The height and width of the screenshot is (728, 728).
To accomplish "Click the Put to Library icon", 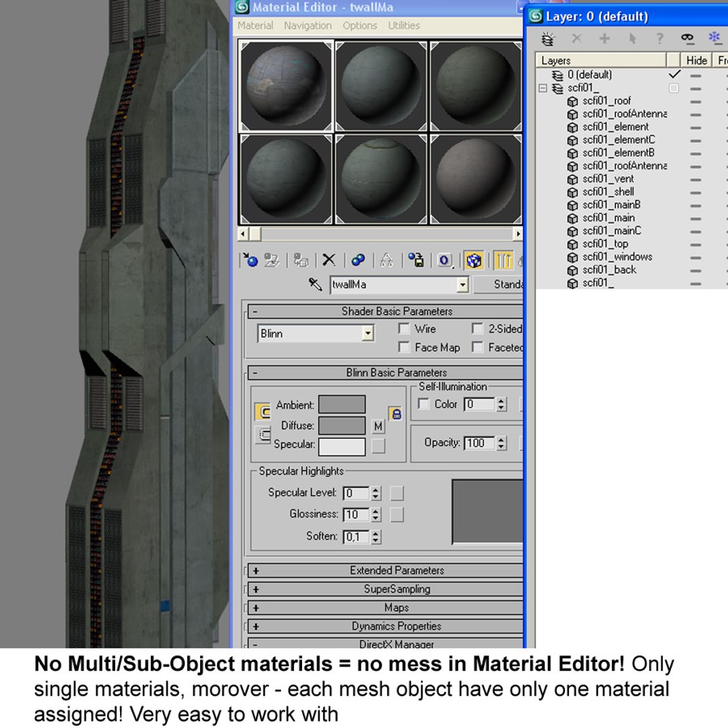I will (x=416, y=260).
